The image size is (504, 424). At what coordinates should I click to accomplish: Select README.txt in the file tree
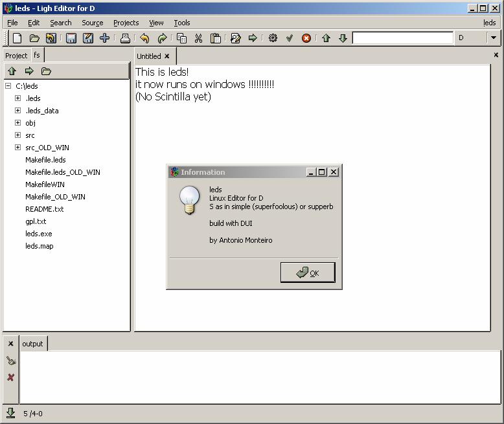click(44, 209)
